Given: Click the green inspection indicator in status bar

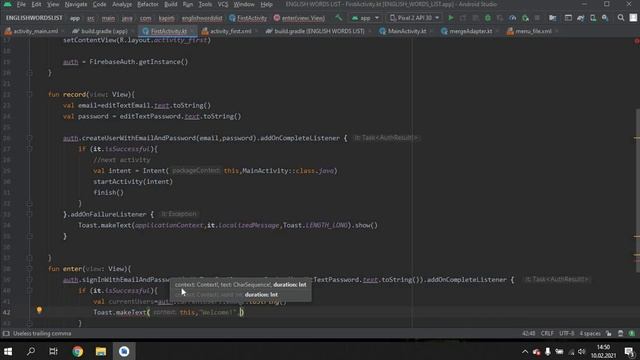Looking at the screenshot, I should point(632,333).
